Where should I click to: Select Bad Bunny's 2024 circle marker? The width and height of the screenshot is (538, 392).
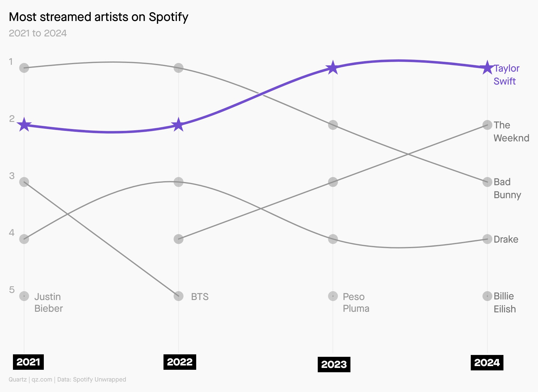click(x=487, y=182)
